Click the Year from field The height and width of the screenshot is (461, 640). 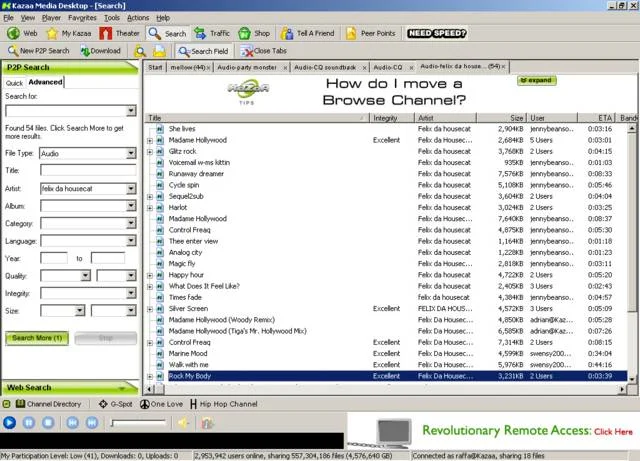point(54,258)
